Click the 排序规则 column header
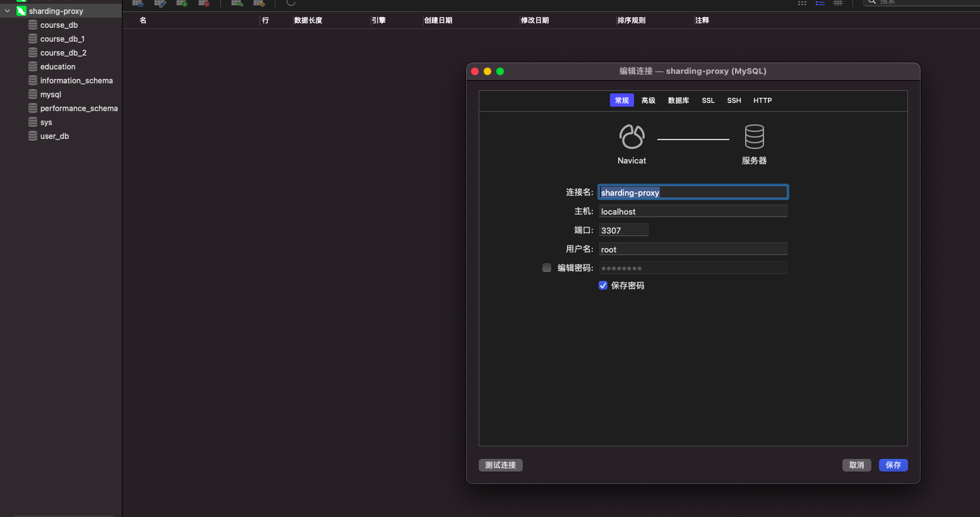 631,20
